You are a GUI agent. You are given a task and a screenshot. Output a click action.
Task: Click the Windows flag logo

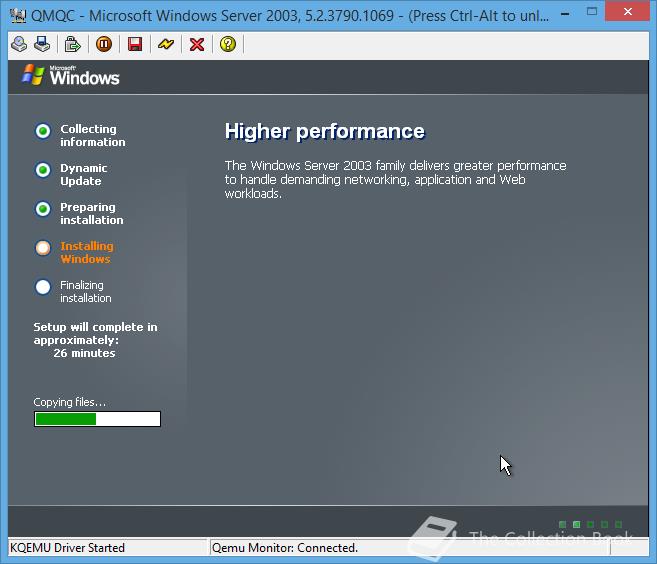[33, 74]
